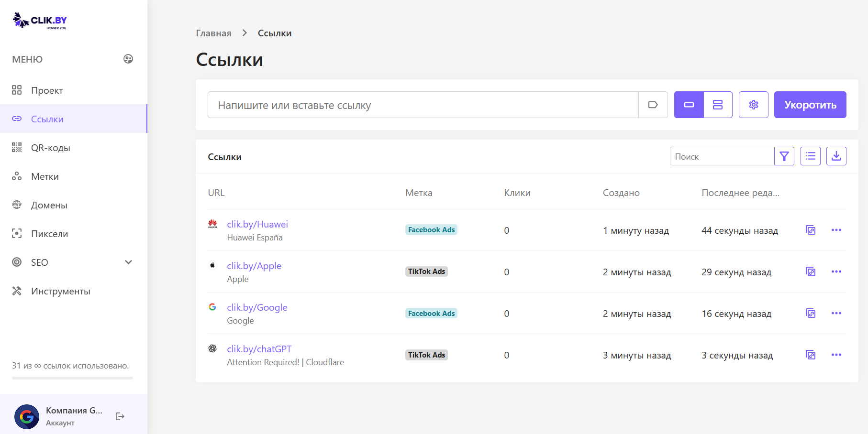
Task: Switch to single link shortening mode
Action: tap(689, 105)
